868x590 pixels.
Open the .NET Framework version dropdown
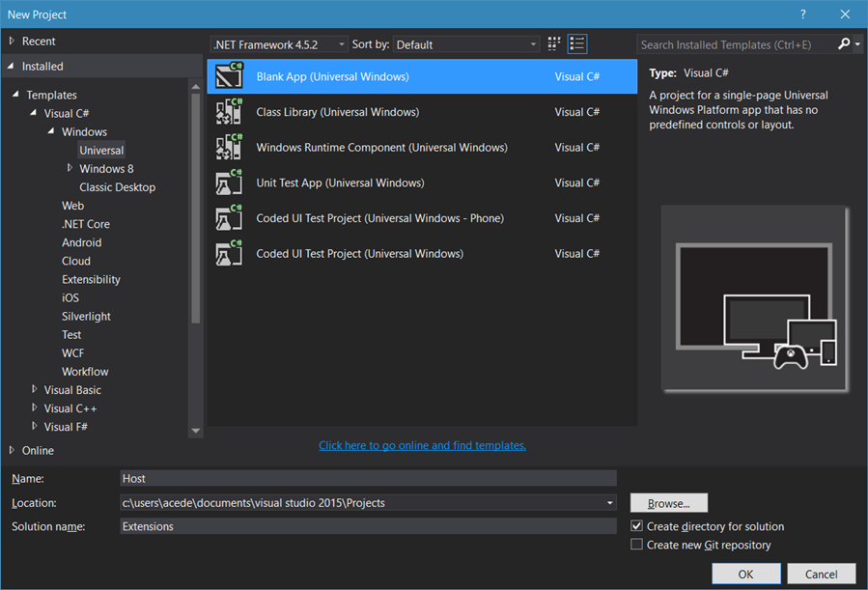(x=278, y=44)
